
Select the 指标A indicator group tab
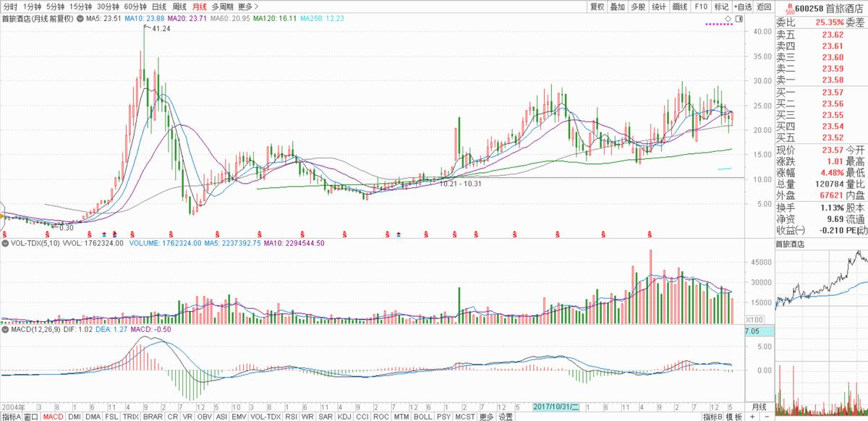click(10, 417)
